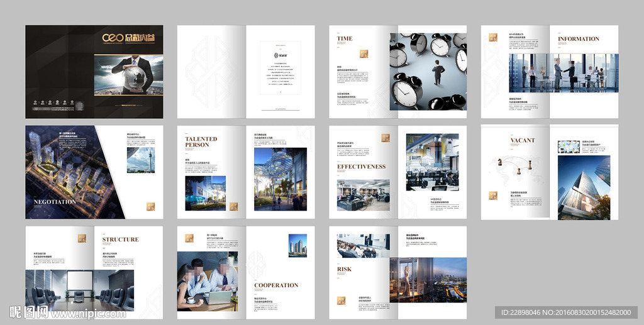This screenshot has width=644, height=325.
Task: Click the gold square left of the INFORMATION heading
Action: coord(493,38)
